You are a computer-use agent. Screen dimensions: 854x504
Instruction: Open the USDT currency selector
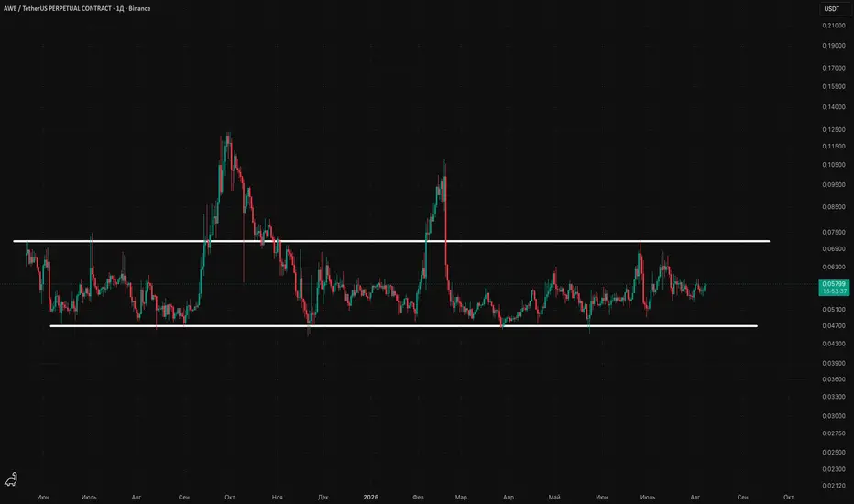(831, 9)
